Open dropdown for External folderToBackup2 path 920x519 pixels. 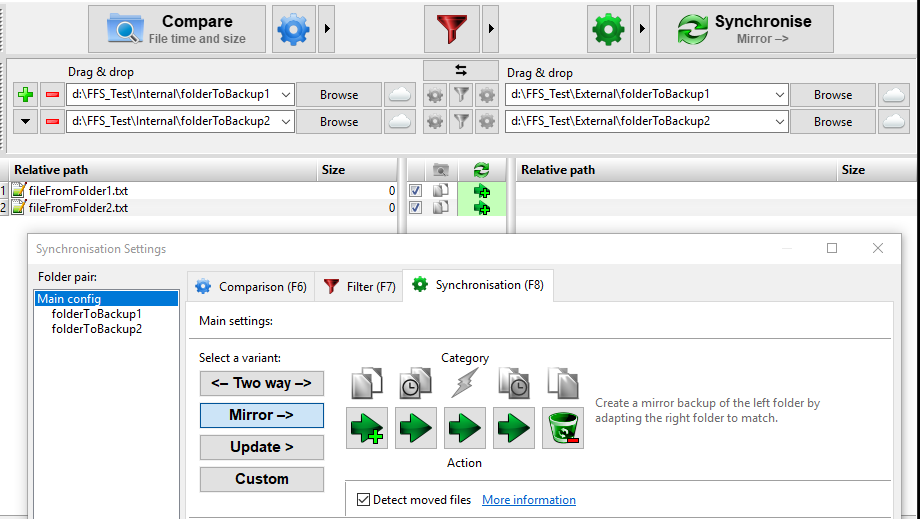779,121
